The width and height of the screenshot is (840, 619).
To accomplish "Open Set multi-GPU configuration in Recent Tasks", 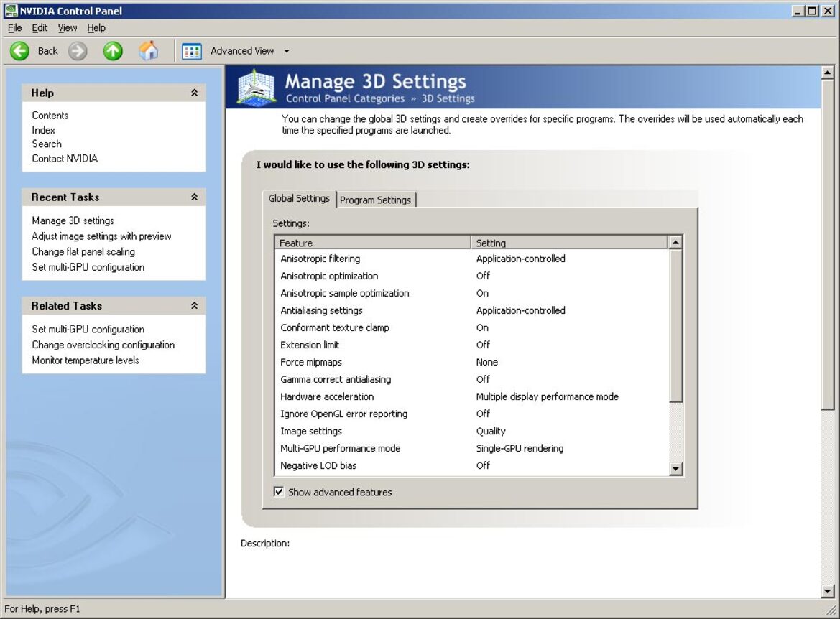I will click(x=88, y=266).
